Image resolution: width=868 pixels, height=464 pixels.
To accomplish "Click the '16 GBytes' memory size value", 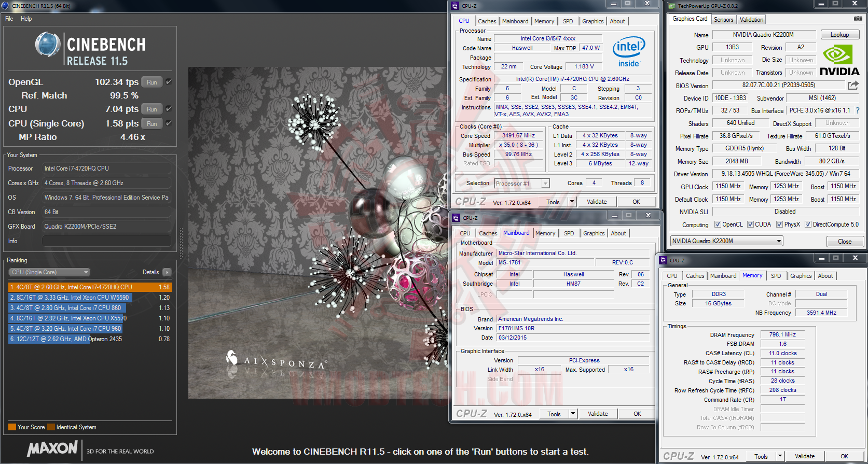I will 718,303.
